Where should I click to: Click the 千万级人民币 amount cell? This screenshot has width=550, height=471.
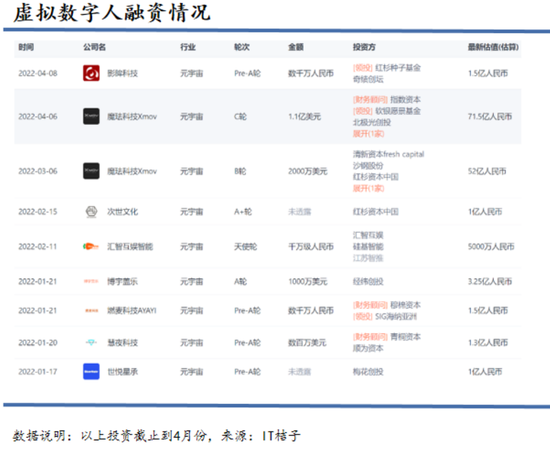(x=311, y=247)
